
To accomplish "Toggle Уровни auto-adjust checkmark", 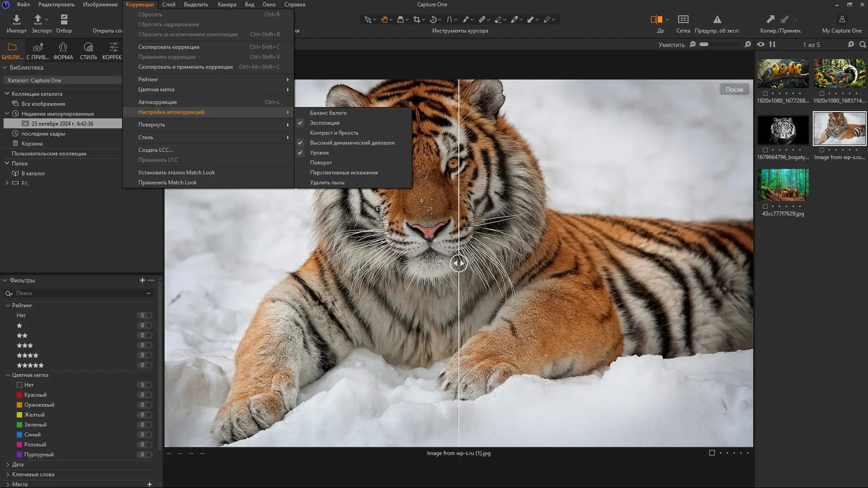I will [300, 153].
